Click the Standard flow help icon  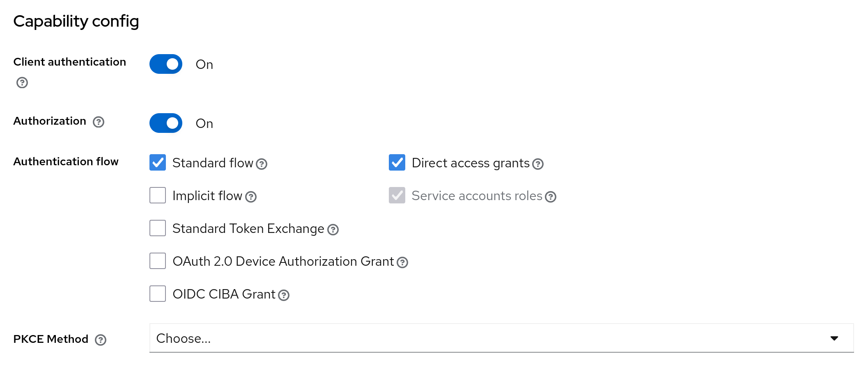(x=262, y=164)
